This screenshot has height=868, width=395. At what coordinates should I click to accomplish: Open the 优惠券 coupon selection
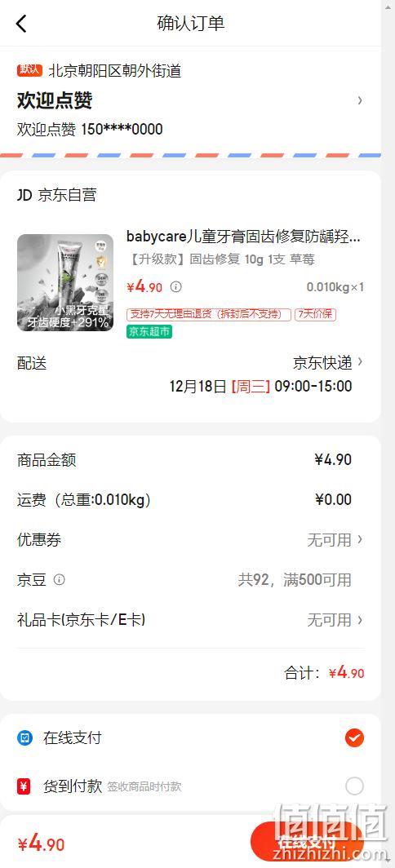191,540
